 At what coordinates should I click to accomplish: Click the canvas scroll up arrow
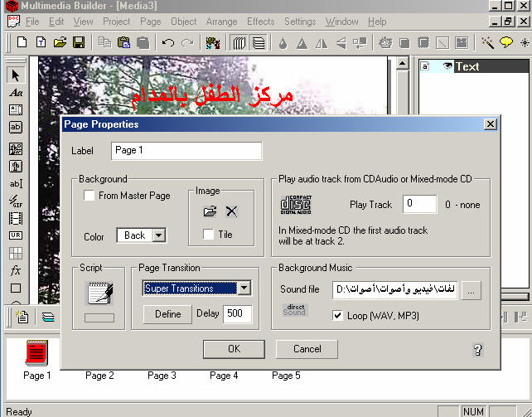(x=403, y=64)
